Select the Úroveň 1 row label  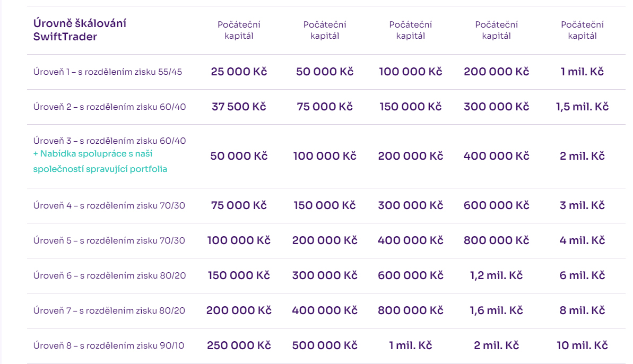pos(108,72)
